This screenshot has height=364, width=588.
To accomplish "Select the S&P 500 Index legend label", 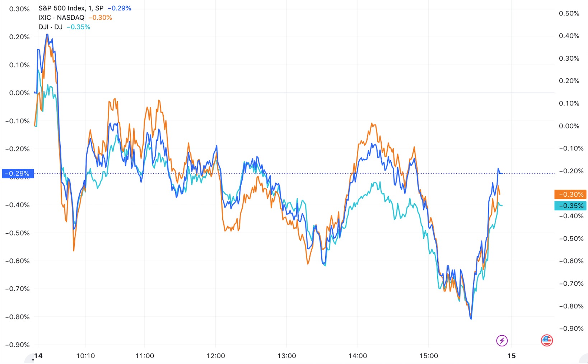I will [x=71, y=8].
